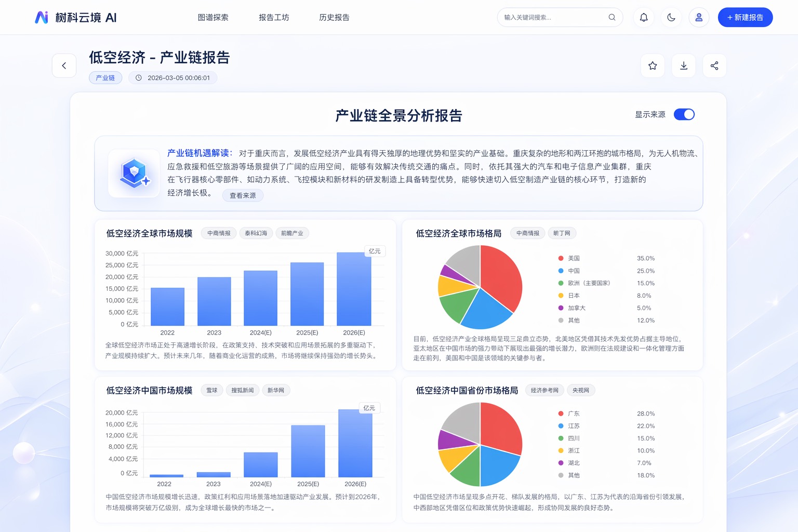Toggle 其他 legend dot in global chart

click(561, 321)
